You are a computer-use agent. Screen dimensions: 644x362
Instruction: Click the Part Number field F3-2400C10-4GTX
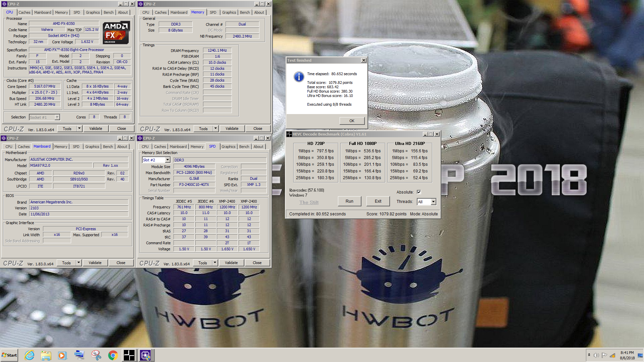click(194, 185)
